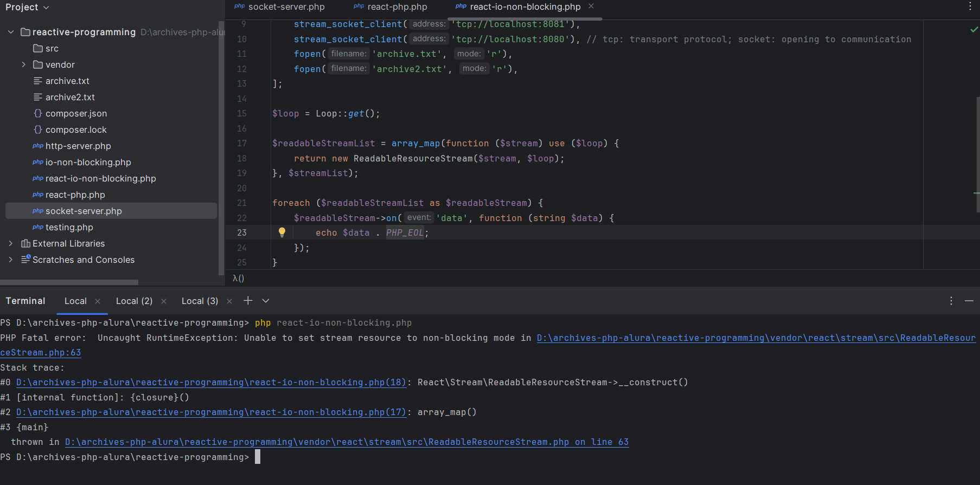Switch to react-php.php editor tab
Viewport: 980px width, 485px height.
[x=390, y=7]
